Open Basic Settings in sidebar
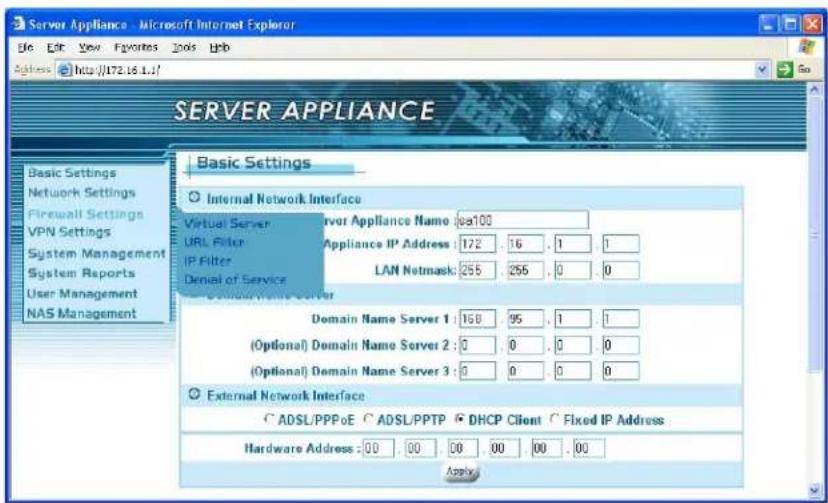The width and height of the screenshot is (828, 503). [72, 173]
